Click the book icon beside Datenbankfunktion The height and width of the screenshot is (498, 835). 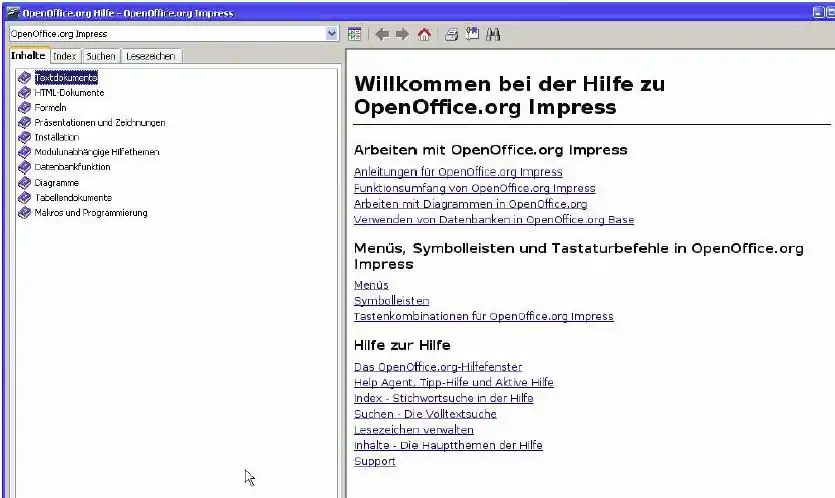(24, 167)
